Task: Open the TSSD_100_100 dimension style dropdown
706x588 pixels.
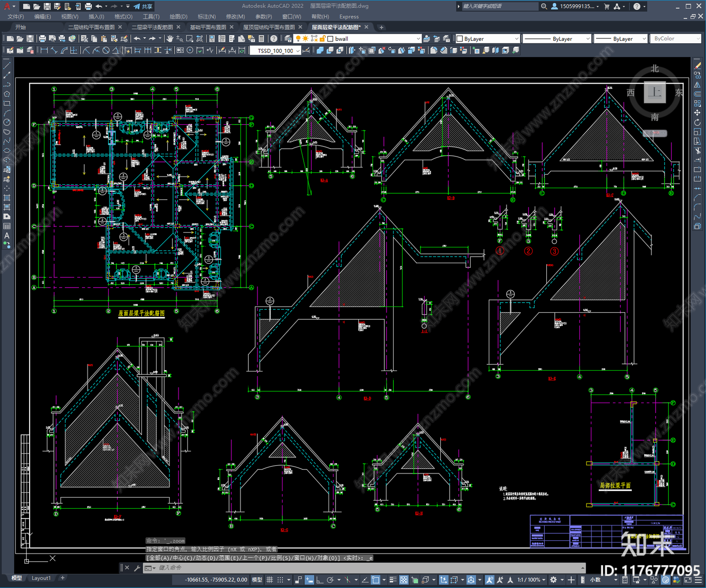Action: 275,51
